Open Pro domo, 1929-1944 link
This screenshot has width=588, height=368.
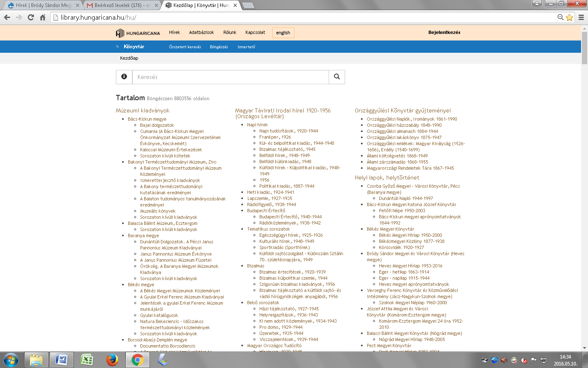point(281,327)
